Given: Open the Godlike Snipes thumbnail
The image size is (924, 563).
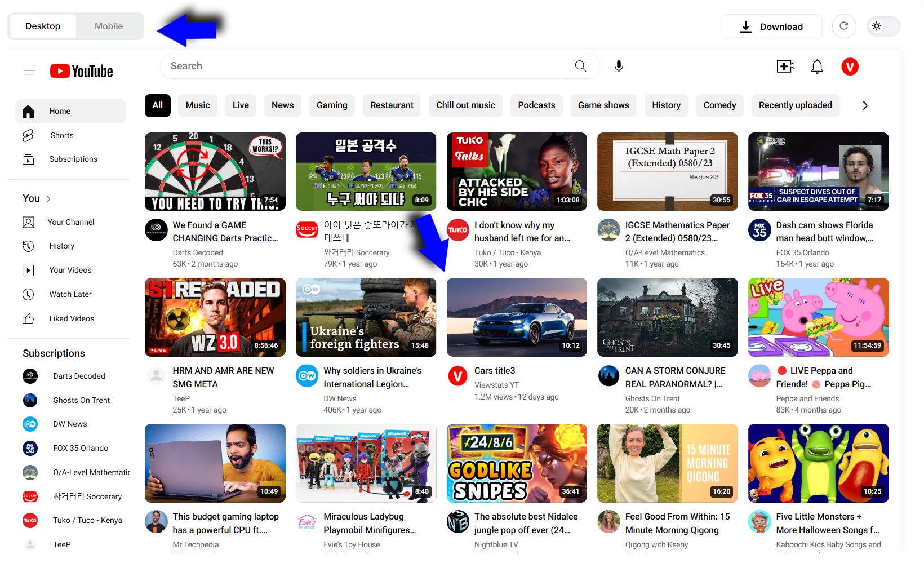Looking at the screenshot, I should pos(517,463).
